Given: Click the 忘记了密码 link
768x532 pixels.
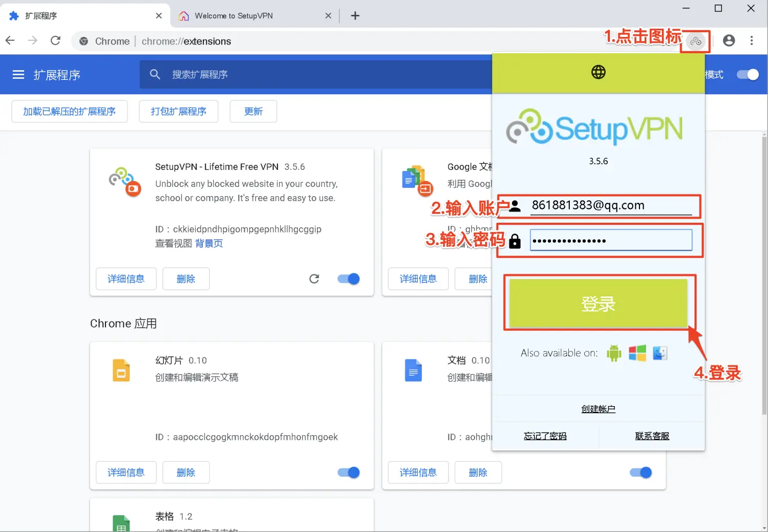Looking at the screenshot, I should pos(545,436).
